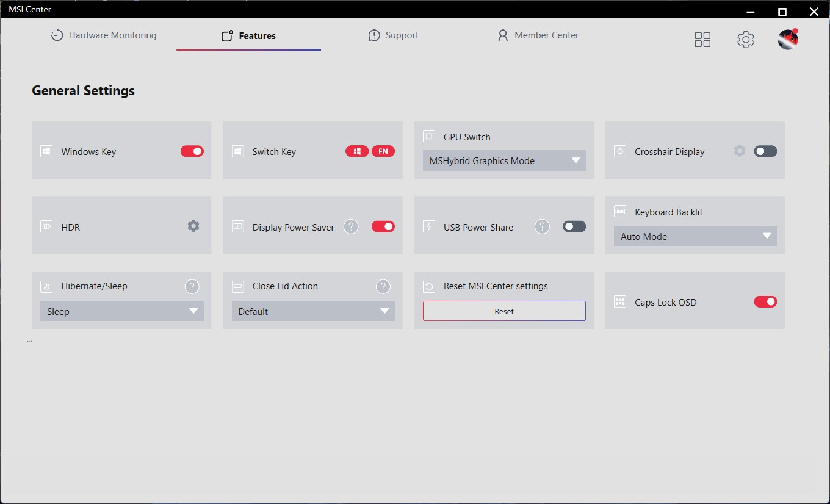This screenshot has height=504, width=830.
Task: Expand the Close Lid Action dropdown
Action: click(x=313, y=311)
